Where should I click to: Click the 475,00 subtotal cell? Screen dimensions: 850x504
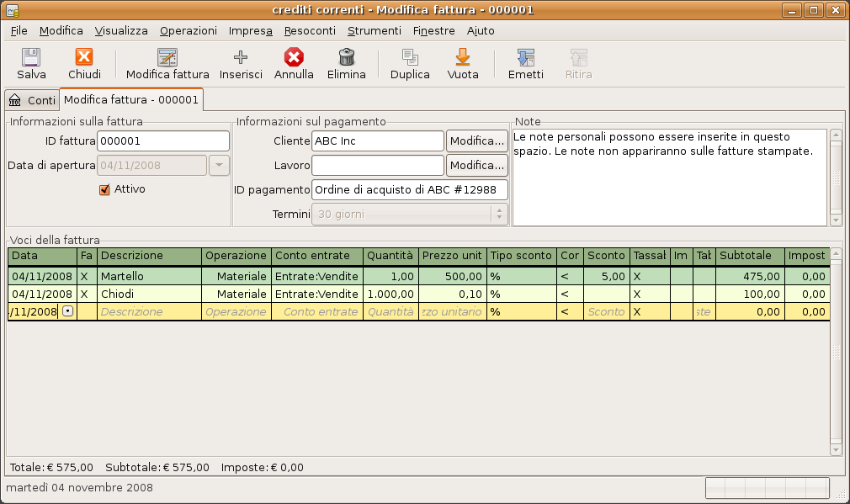click(x=750, y=276)
